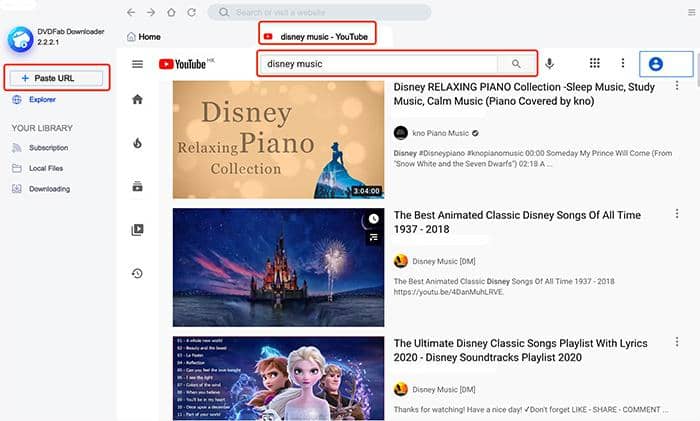Screen dimensions: 700x421
Task: Open Ultimate Disney Classic Songs Playlist title
Action: pos(521,350)
